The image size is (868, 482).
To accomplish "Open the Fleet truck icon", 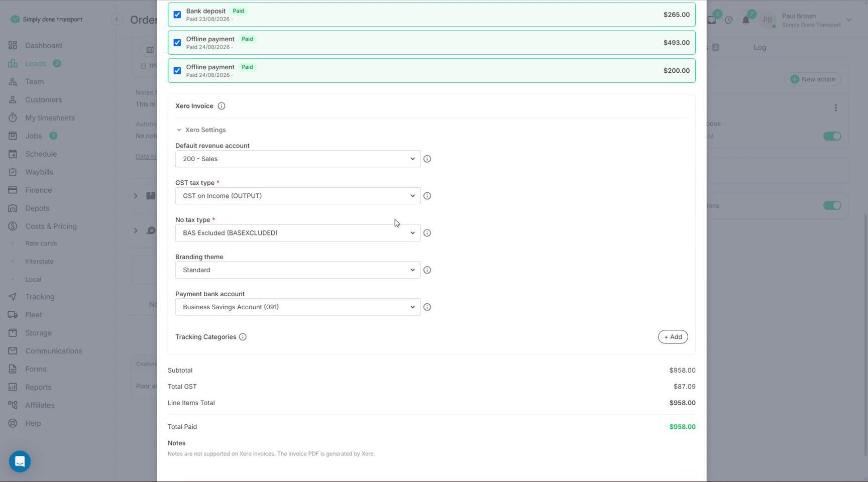I will [13, 315].
